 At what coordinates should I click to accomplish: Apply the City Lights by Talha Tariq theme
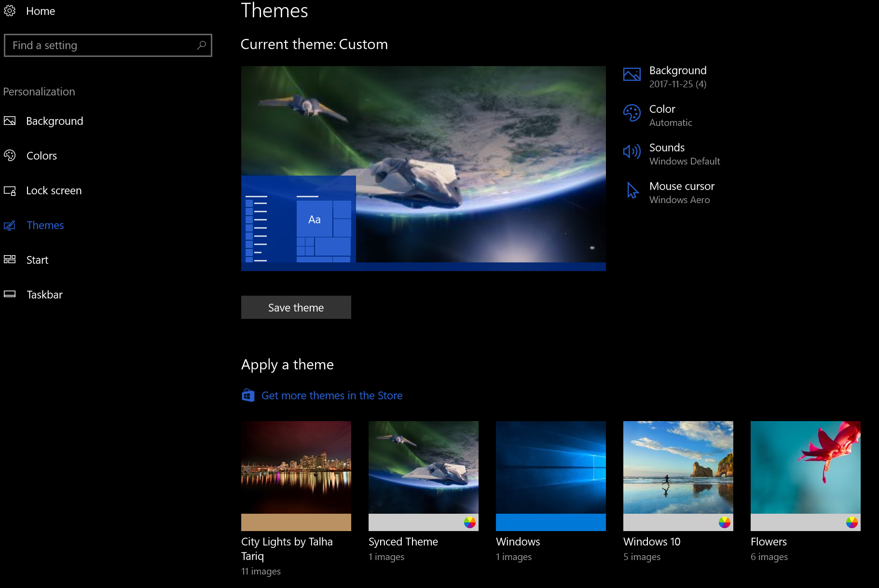296,467
